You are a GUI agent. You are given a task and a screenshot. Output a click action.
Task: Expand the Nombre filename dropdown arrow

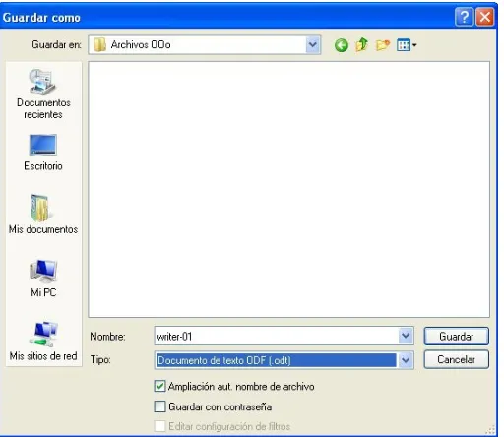(406, 336)
